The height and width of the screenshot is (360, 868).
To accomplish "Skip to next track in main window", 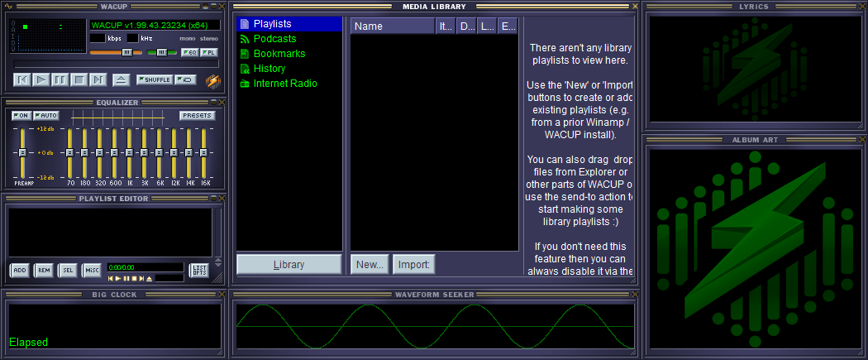I will coord(98,79).
